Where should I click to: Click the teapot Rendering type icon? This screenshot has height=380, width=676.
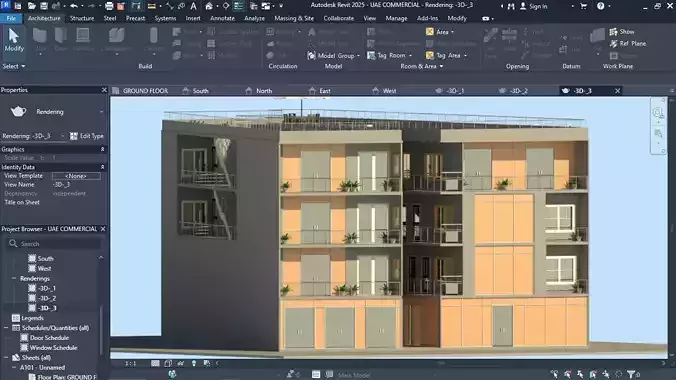[x=18, y=112]
